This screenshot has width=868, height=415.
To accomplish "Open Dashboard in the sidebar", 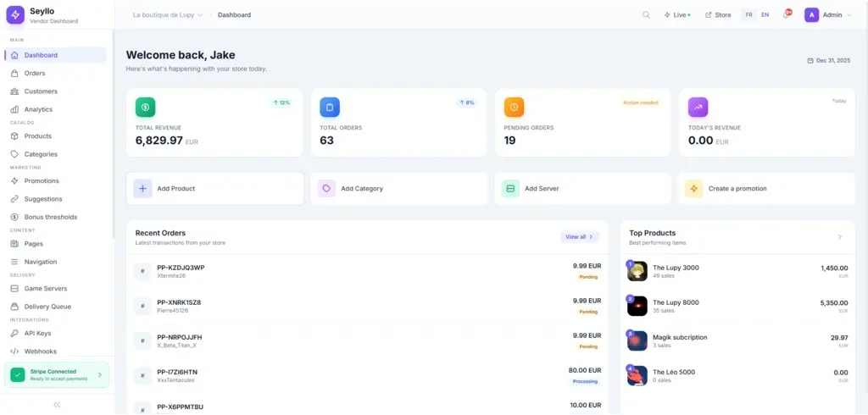I will point(55,55).
